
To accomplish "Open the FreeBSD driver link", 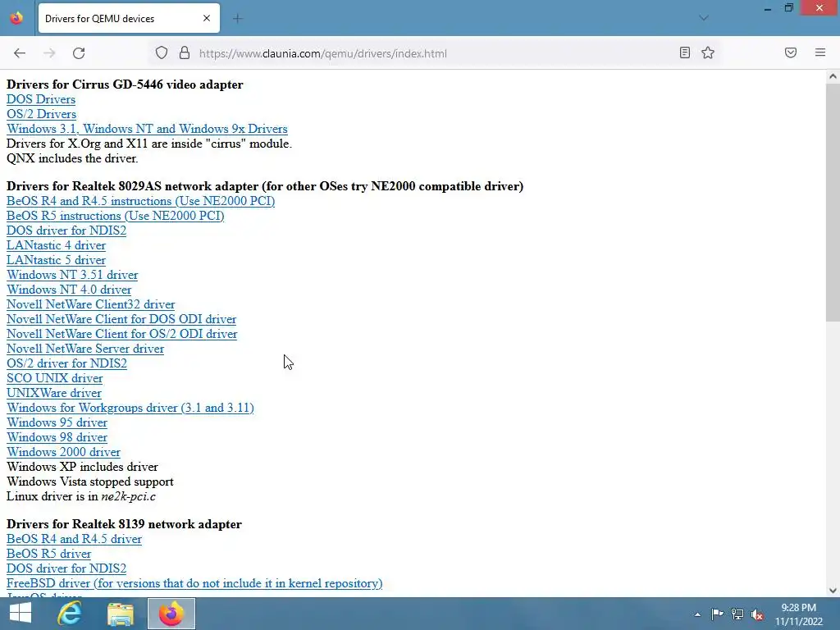I will (x=194, y=583).
